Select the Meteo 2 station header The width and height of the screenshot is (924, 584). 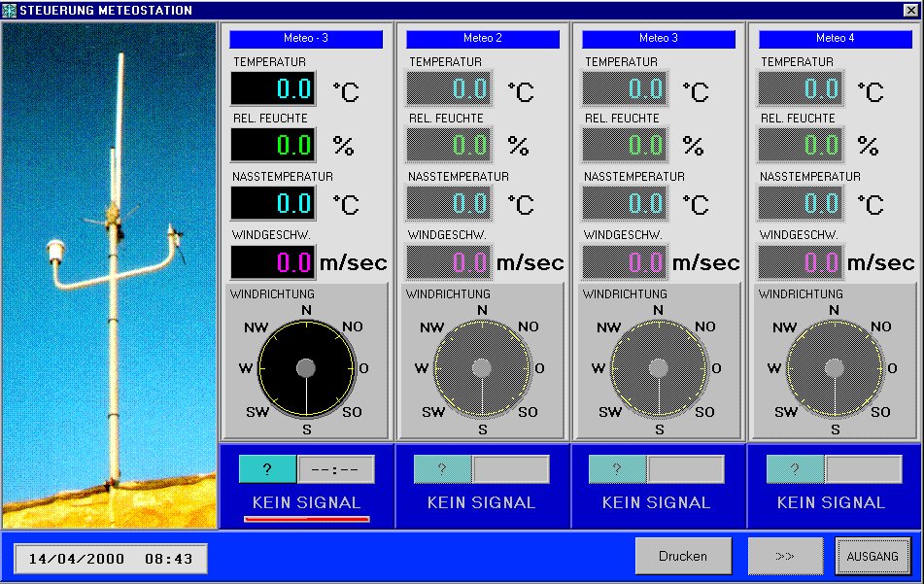tap(482, 39)
